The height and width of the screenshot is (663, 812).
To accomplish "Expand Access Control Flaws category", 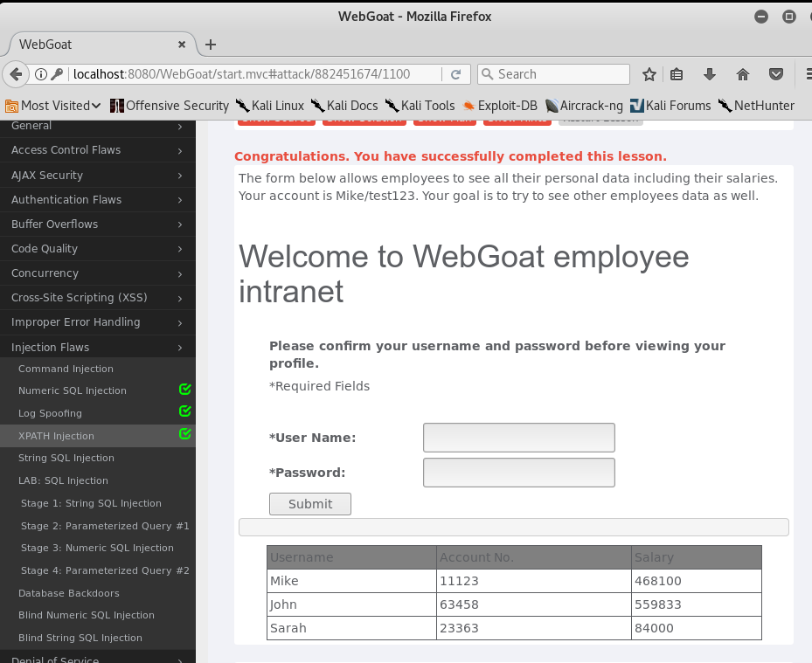I will (x=98, y=150).
